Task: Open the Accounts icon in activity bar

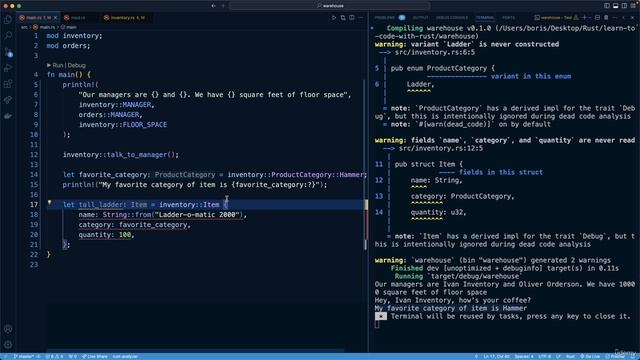Action: [8, 329]
